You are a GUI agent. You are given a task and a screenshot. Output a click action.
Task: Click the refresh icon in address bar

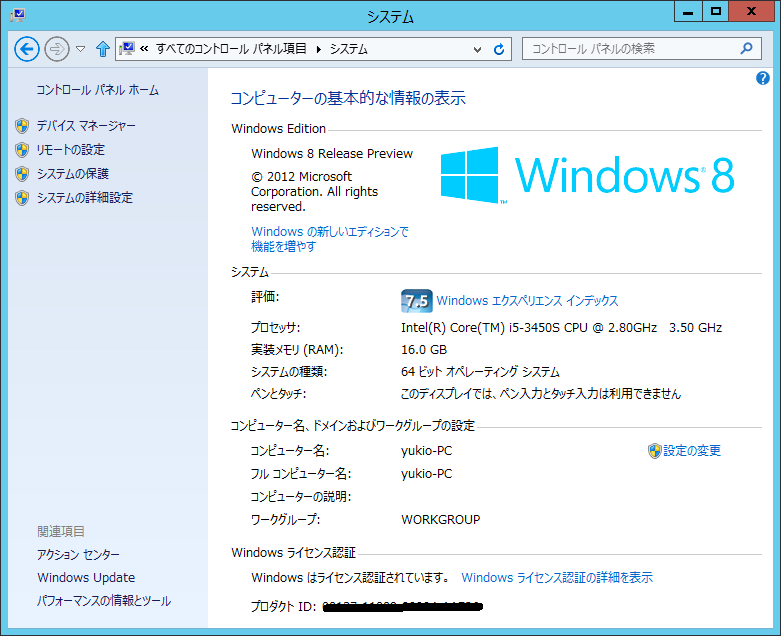(x=500, y=48)
